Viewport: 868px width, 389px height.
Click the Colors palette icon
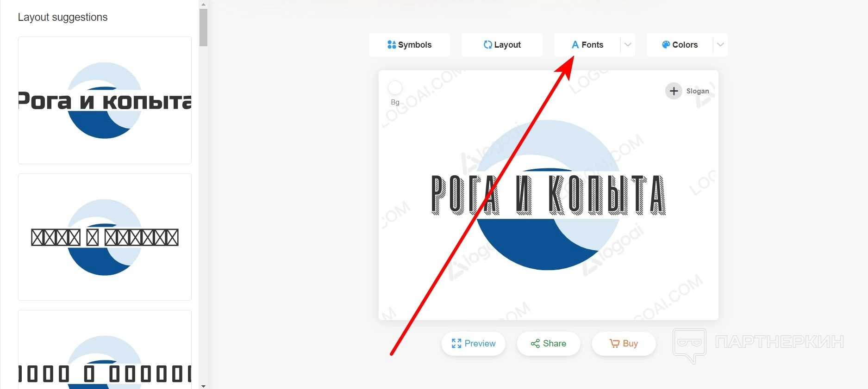[666, 45]
